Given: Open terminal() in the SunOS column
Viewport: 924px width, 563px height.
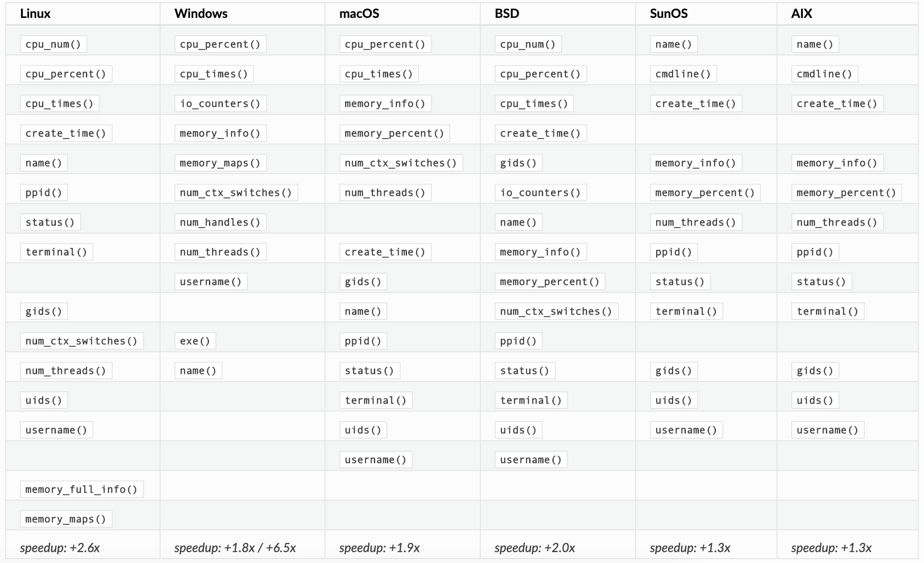Looking at the screenshot, I should (686, 311).
